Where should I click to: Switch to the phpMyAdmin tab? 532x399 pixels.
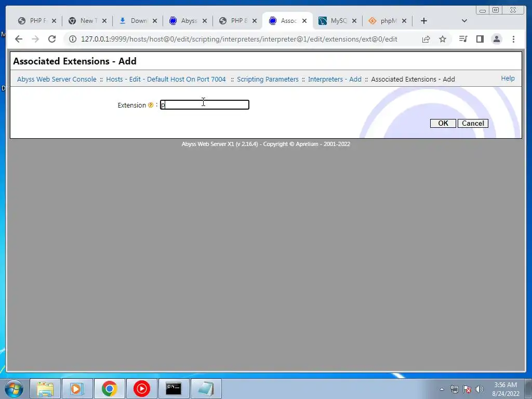(383, 21)
